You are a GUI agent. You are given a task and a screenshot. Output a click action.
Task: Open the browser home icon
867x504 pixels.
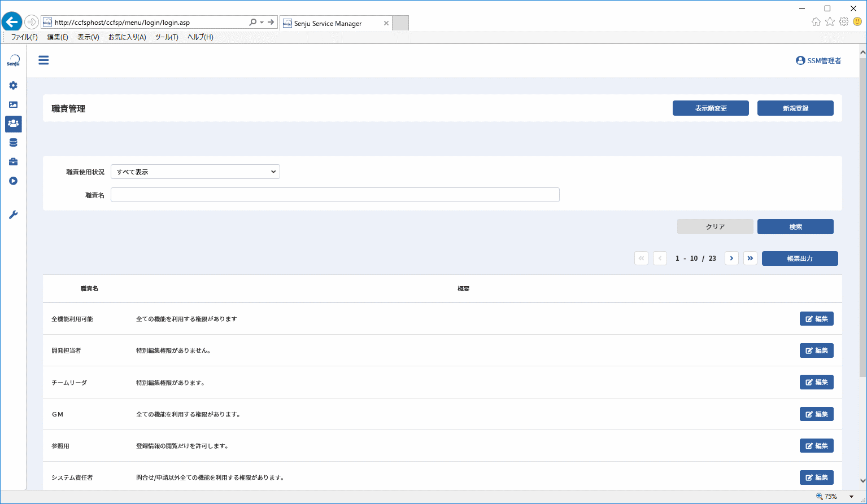coord(816,22)
